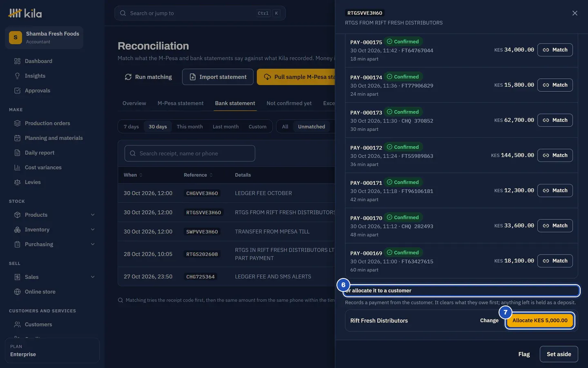Select the 30 days range filter
The width and height of the screenshot is (588, 368).
pos(158,127)
